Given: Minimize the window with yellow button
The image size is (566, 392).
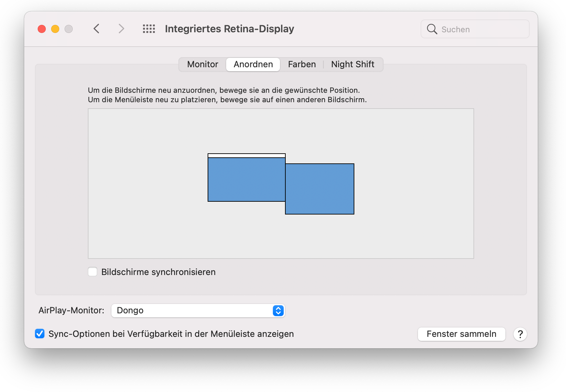Looking at the screenshot, I should (55, 29).
